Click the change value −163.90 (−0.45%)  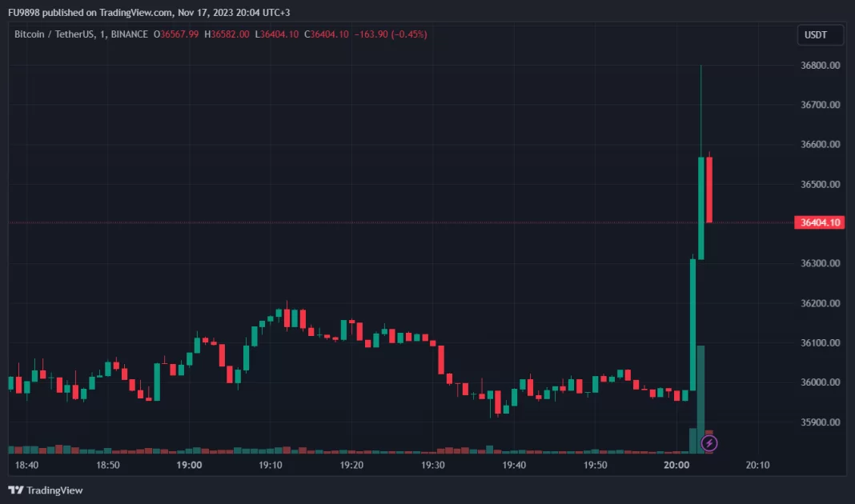[392, 34]
